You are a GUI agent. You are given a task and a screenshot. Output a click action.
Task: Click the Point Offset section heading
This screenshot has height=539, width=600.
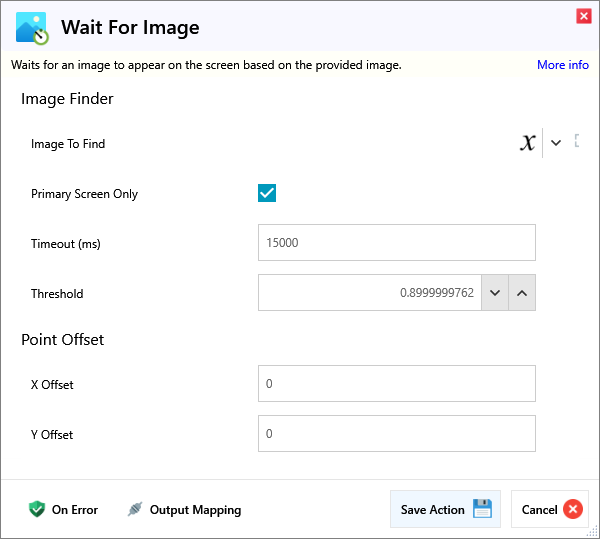(63, 340)
